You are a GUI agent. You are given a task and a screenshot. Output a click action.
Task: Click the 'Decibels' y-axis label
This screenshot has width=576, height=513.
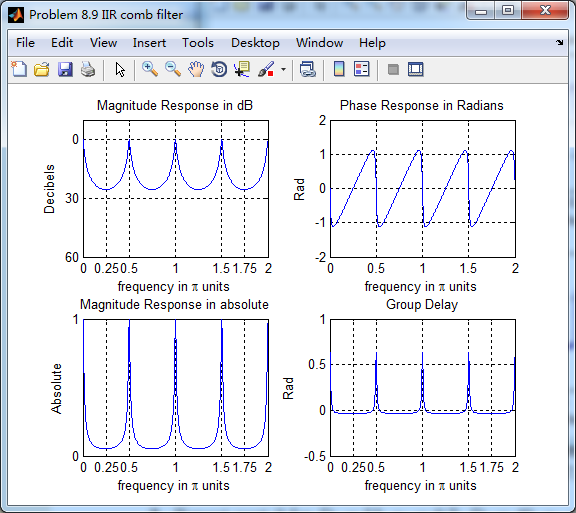[x=49, y=189]
